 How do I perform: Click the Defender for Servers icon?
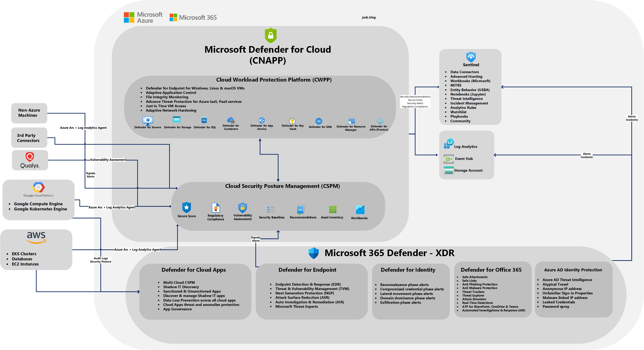pos(148,120)
